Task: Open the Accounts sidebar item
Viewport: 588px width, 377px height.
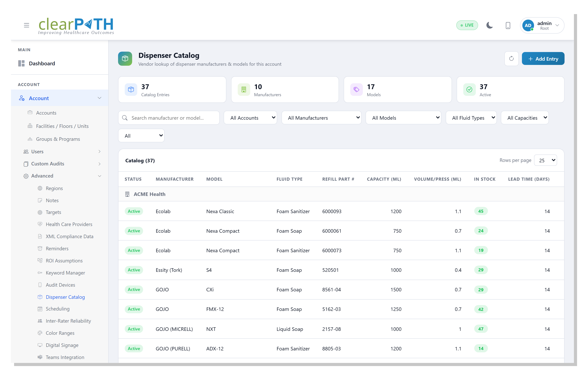Action: click(46, 113)
